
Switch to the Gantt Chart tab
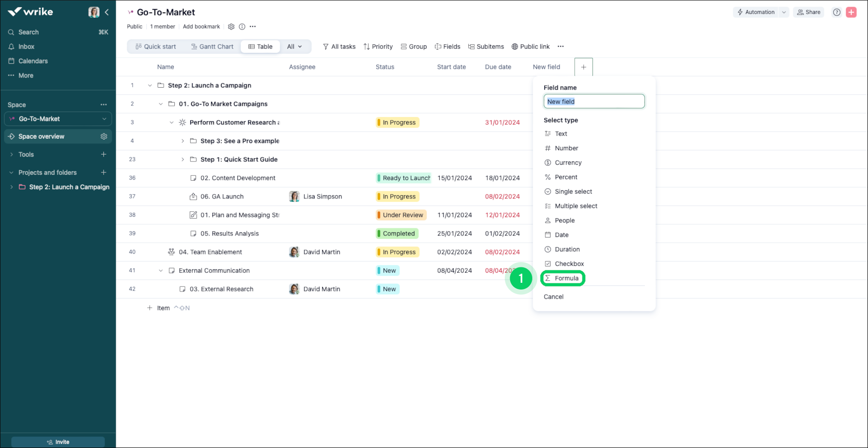pyautogui.click(x=212, y=47)
